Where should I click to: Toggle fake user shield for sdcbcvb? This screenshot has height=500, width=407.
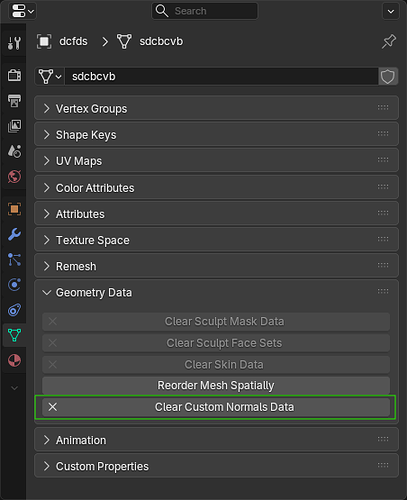(x=388, y=77)
